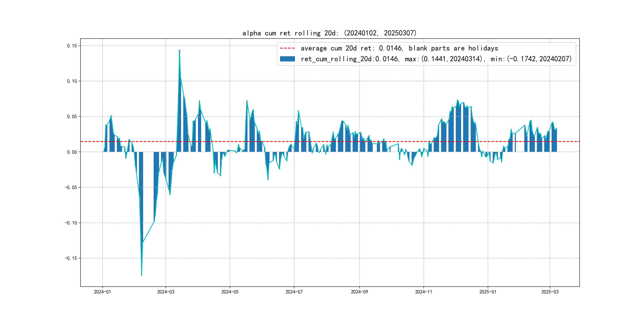
Task: Click the chart title text
Action: pos(329,33)
